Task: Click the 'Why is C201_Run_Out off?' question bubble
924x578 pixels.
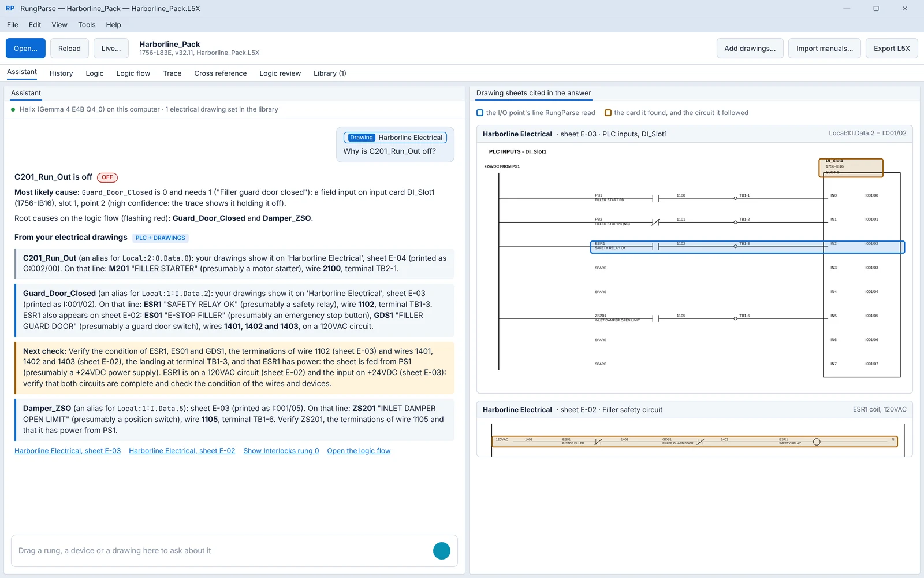Action: point(395,144)
